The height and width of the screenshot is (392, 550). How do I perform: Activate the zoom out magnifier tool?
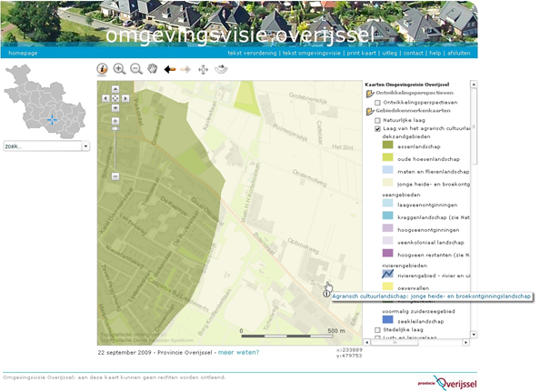pos(135,69)
